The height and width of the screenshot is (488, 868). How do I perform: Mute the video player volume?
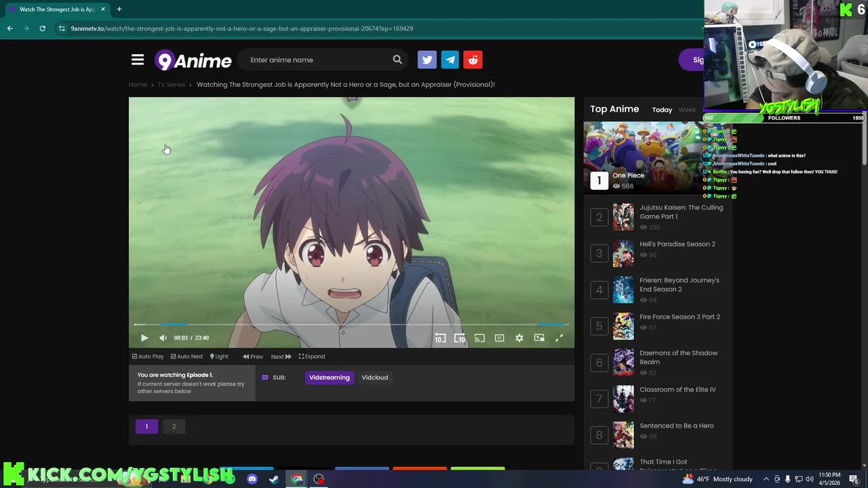click(163, 338)
